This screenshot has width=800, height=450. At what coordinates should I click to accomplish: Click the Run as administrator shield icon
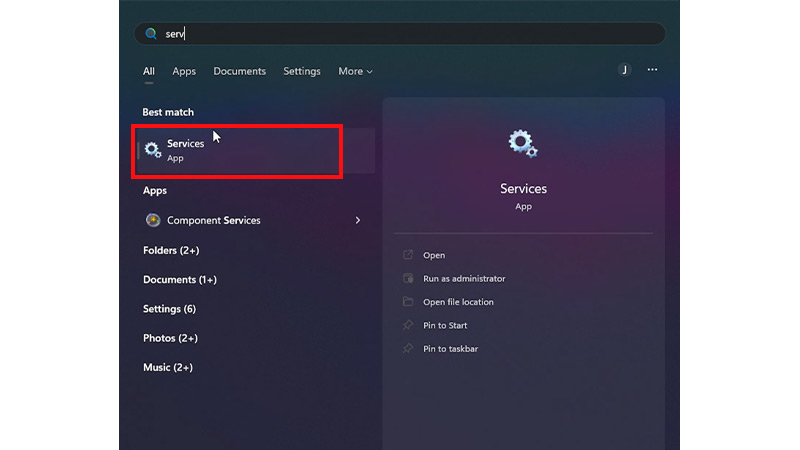click(408, 278)
